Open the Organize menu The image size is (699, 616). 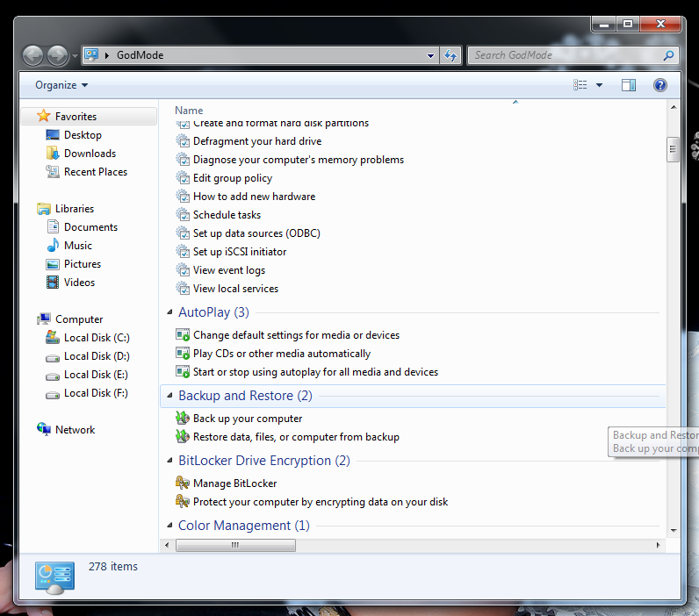click(61, 85)
